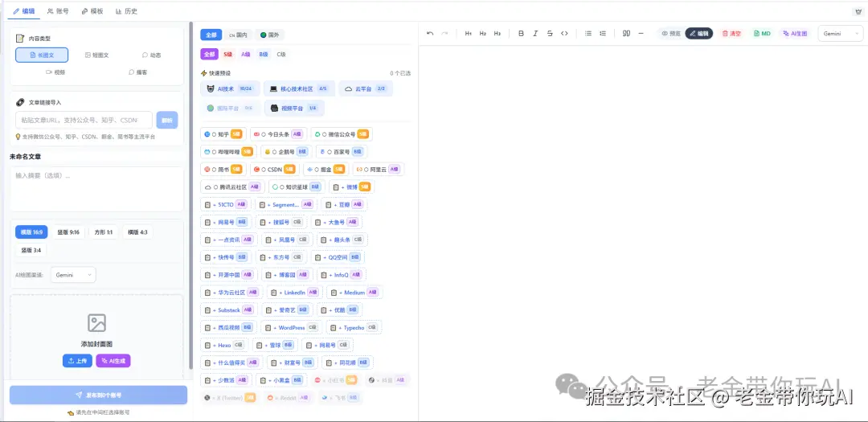Viewport: 868px width, 422px height.
Task: Apply H1 heading format
Action: coord(469,33)
